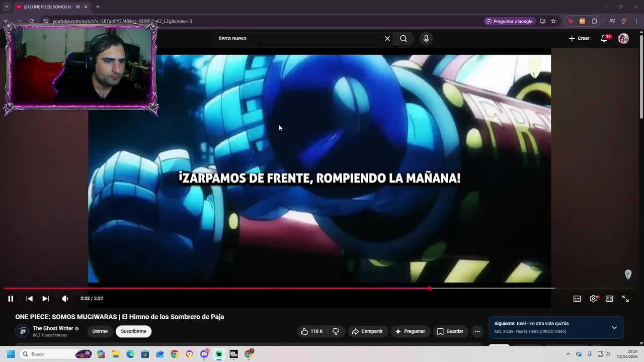The height and width of the screenshot is (362, 644).
Task: Click the taskbar Buscar search box
Action: [x=55, y=354]
